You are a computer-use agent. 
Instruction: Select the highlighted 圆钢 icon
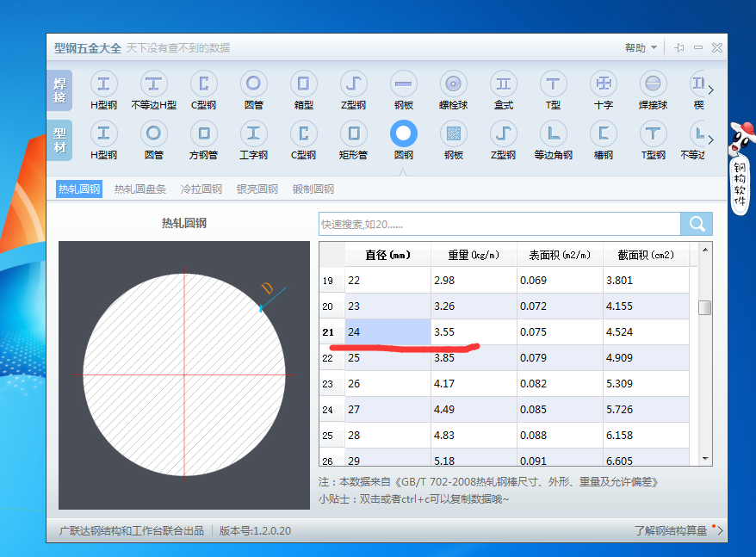coord(404,139)
